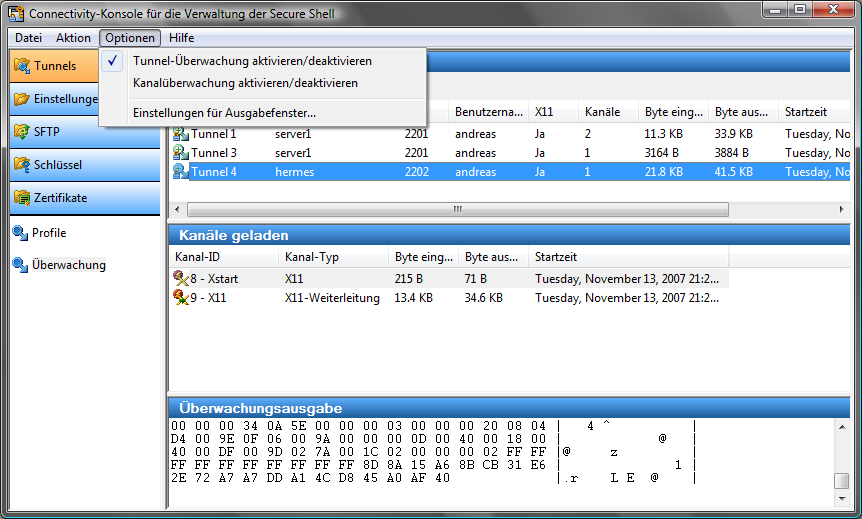This screenshot has width=862, height=519.
Task: Toggle Kanalüberwachung aktivieren/deaktivieren
Action: pos(244,83)
